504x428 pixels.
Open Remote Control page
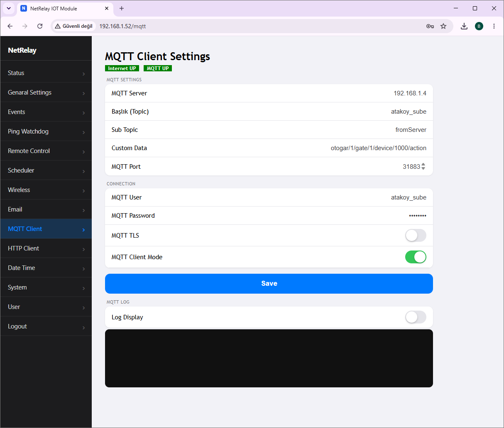coord(46,151)
